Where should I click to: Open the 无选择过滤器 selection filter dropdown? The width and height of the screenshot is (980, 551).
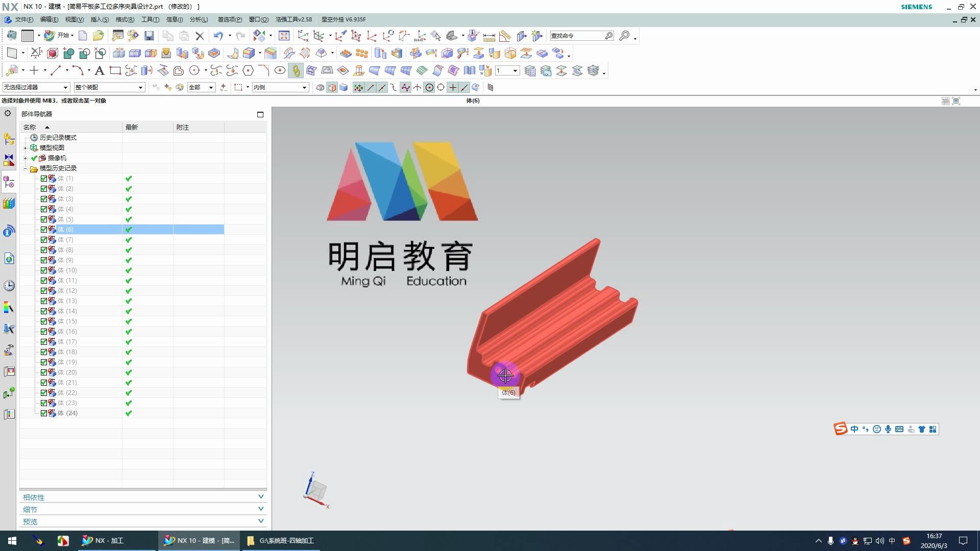pos(36,87)
